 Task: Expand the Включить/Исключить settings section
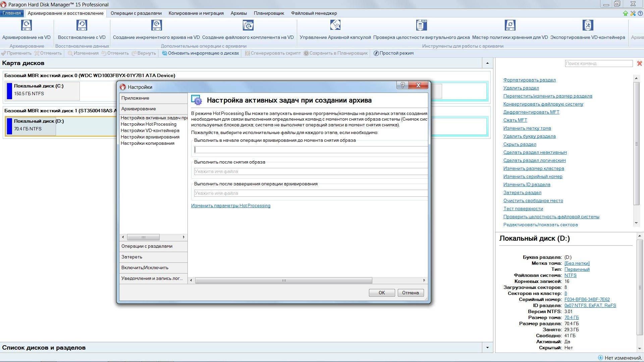tap(153, 267)
